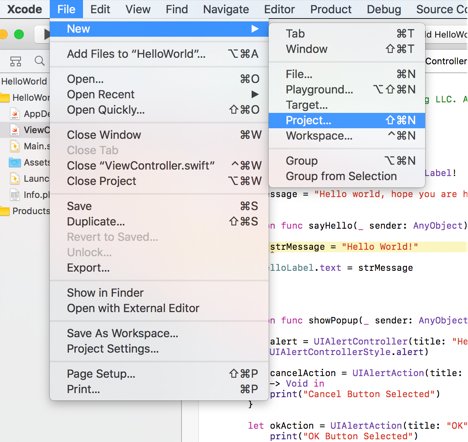
Task: Open the Editor menu
Action: [x=279, y=9]
